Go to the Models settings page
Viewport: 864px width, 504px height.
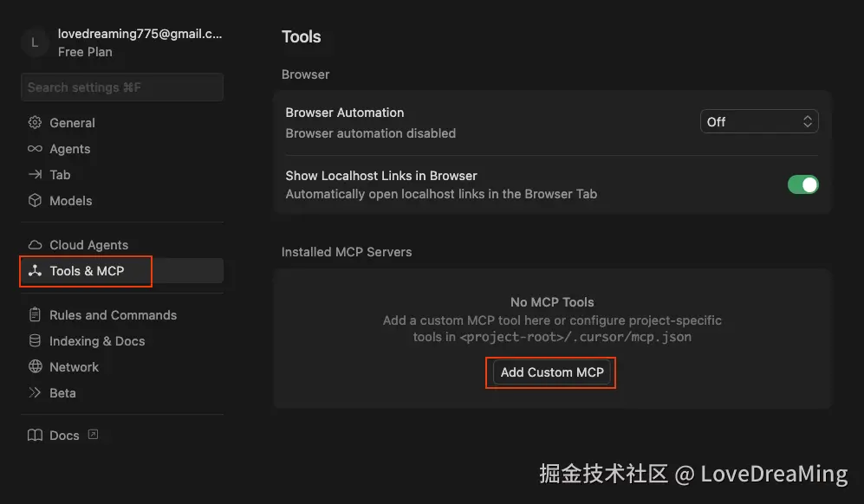click(70, 201)
